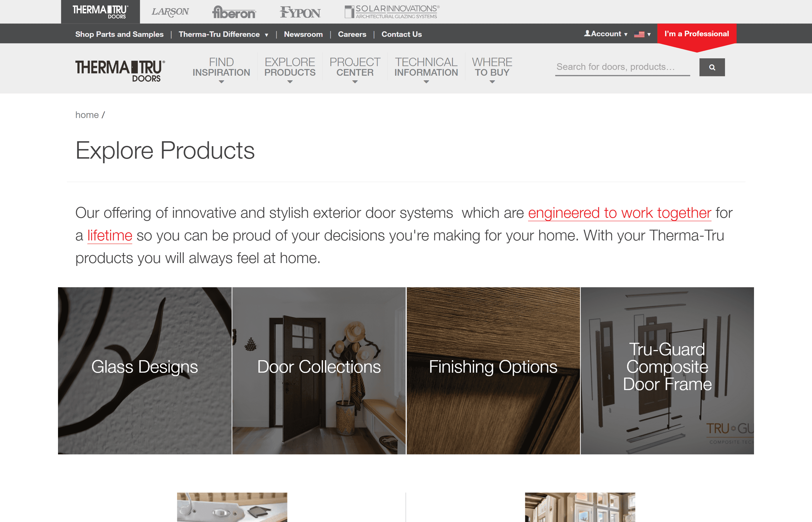Follow the 'lifetime' link
The image size is (812, 522).
(x=109, y=235)
